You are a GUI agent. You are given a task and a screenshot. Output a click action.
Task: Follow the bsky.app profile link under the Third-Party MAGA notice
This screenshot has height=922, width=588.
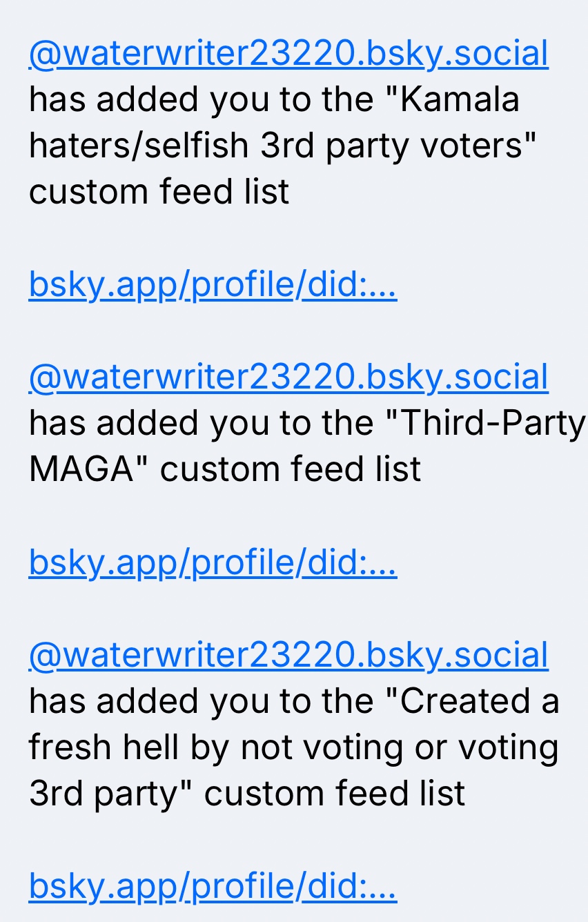213,562
